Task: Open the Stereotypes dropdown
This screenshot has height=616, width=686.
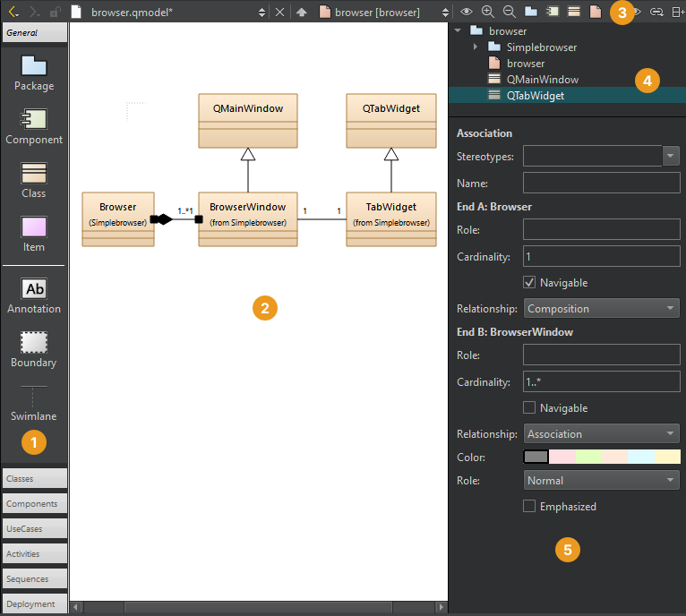Action: click(x=671, y=157)
